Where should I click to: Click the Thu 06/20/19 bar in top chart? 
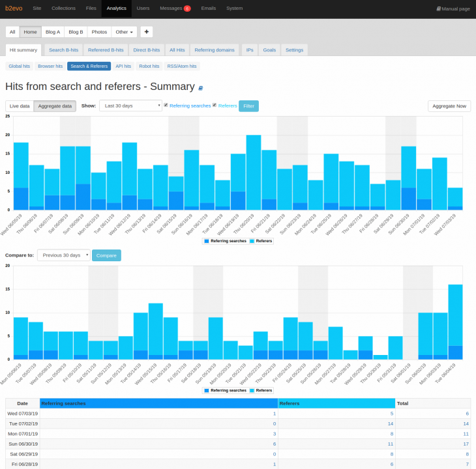click(x=254, y=173)
